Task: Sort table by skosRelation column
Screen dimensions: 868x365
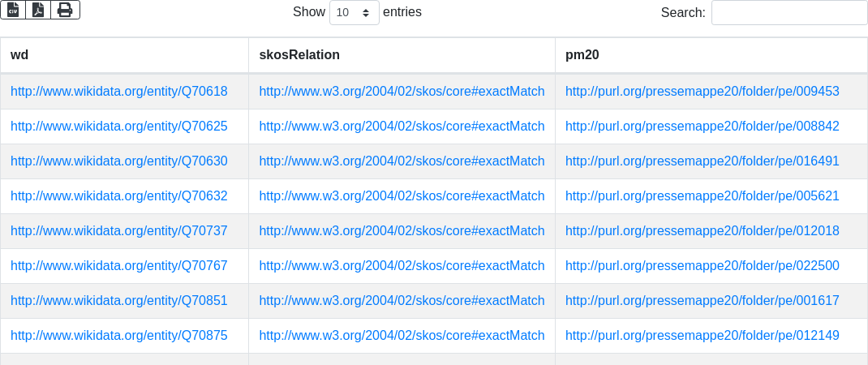Action: click(299, 55)
